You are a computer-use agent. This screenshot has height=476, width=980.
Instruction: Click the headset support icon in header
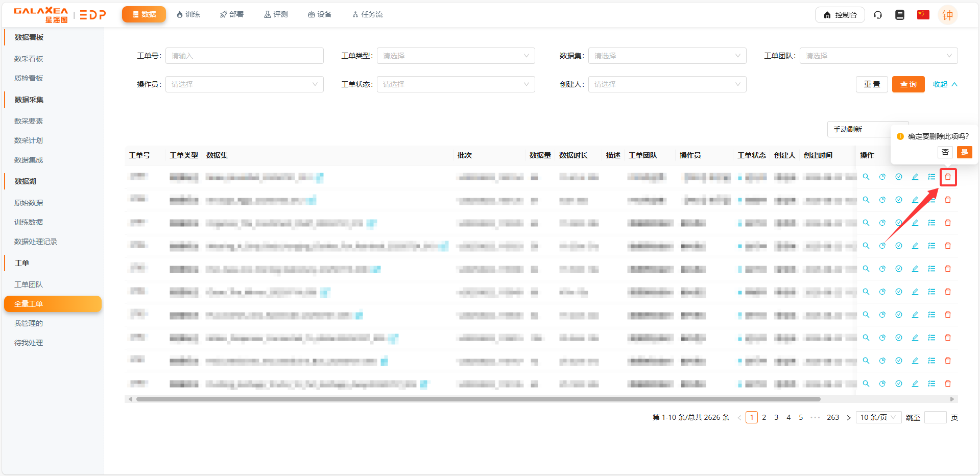[x=877, y=15]
